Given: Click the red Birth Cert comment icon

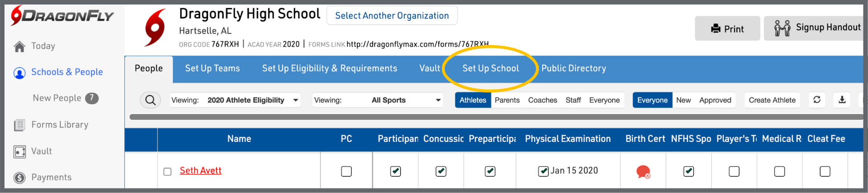Looking at the screenshot, I should coord(643,171).
